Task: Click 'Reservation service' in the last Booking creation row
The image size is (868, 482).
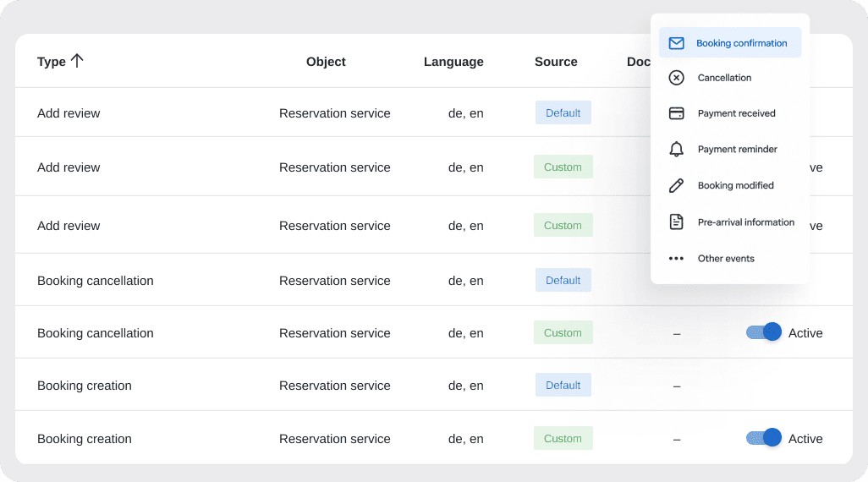Action: [335, 439]
